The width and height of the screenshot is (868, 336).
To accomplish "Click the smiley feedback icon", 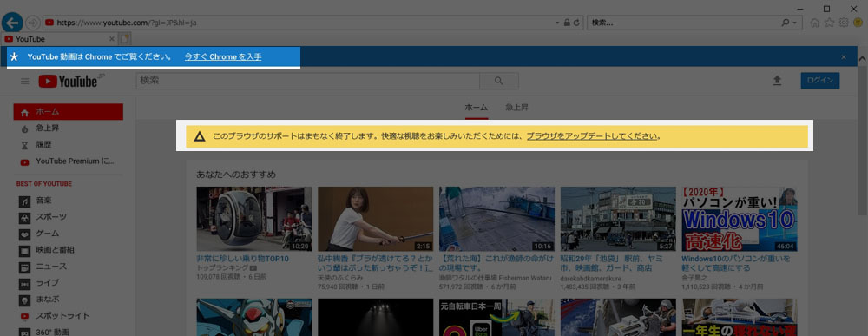I will [x=858, y=23].
